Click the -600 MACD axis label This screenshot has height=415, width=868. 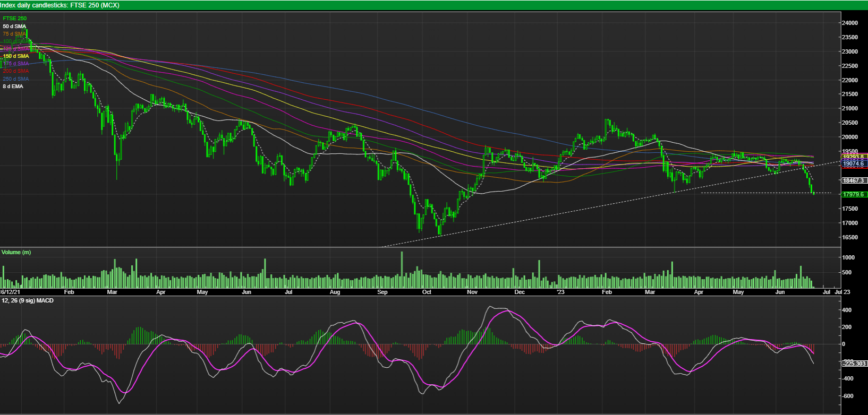pos(847,396)
